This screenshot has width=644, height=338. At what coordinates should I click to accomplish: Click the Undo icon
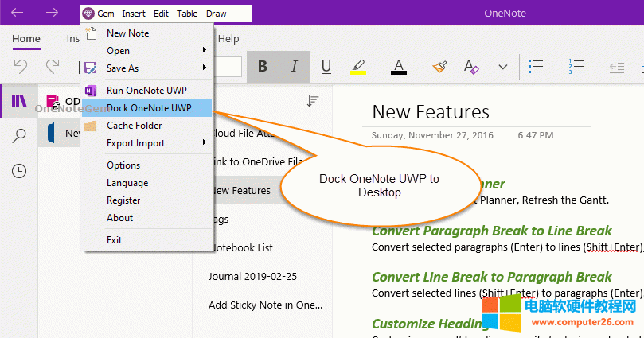click(x=21, y=66)
